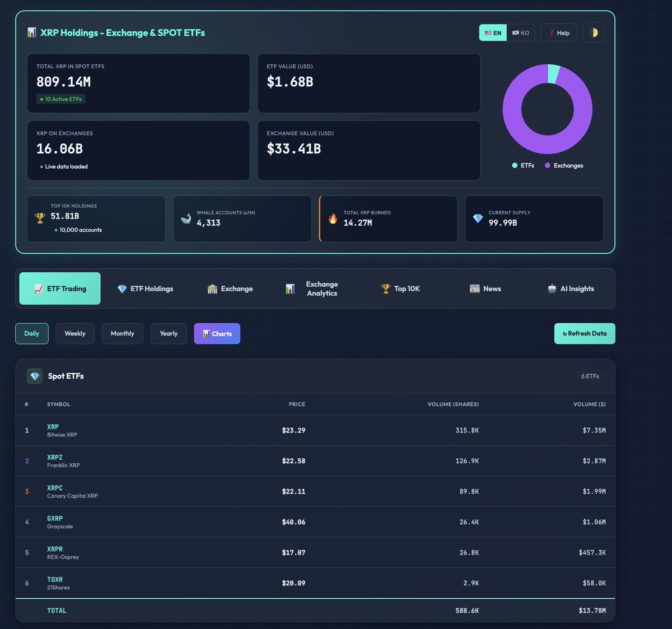Select the Top 10K trophy icon
The image size is (672, 629).
[385, 288]
